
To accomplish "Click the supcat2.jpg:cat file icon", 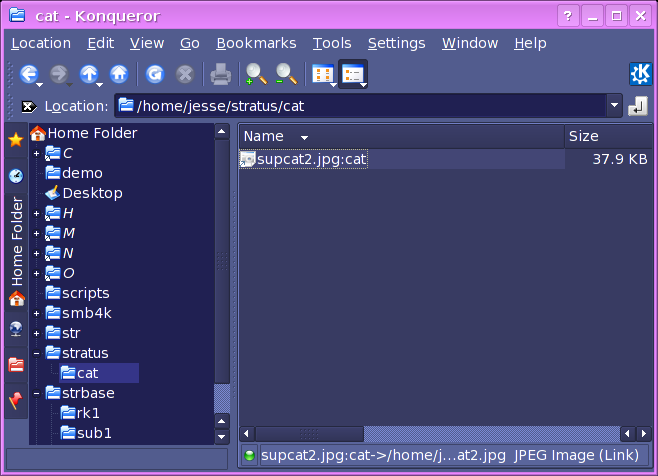I will (247, 160).
